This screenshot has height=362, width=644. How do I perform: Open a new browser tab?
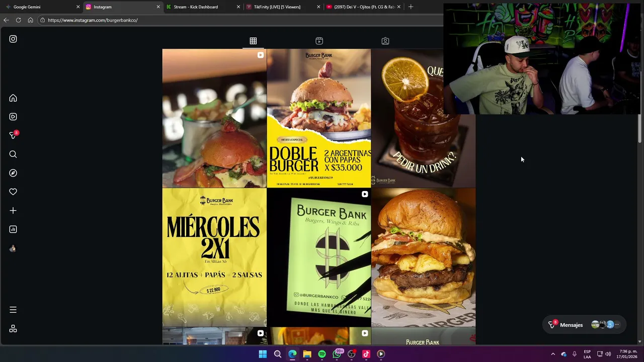tap(411, 7)
